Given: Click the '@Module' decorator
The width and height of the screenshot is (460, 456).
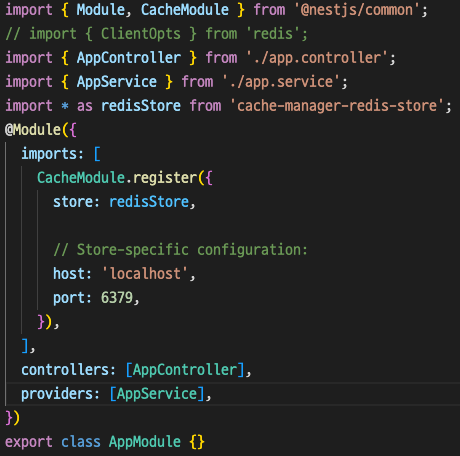Looking at the screenshot, I should click(33, 130).
